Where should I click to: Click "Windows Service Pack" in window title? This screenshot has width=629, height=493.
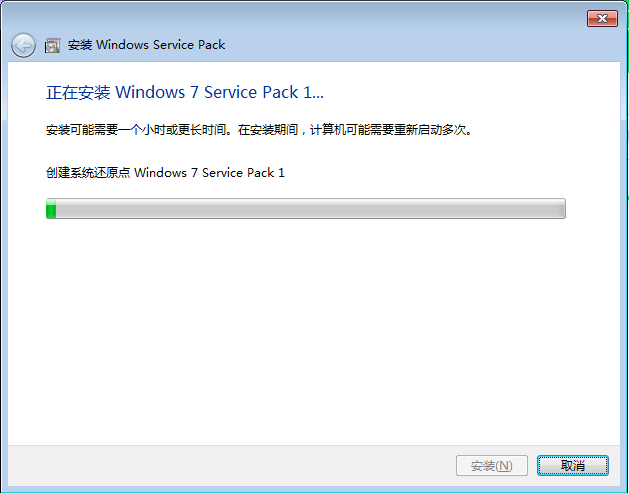[160, 45]
